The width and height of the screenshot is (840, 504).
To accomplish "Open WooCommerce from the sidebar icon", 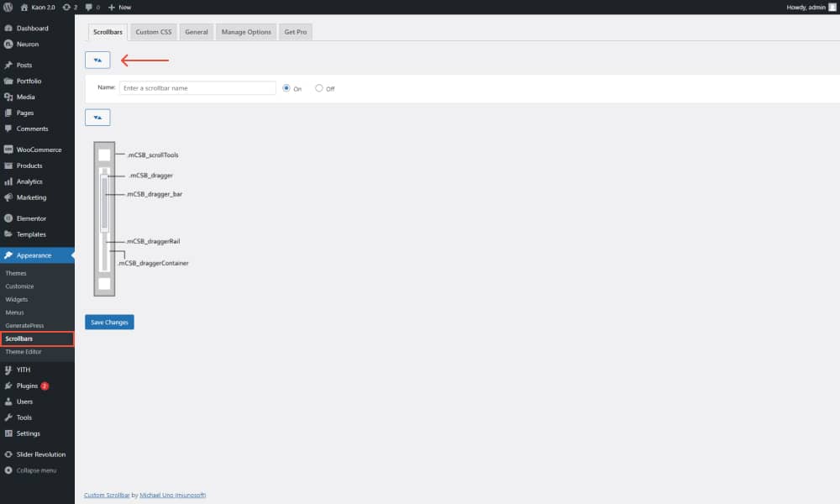I will pyautogui.click(x=10, y=149).
